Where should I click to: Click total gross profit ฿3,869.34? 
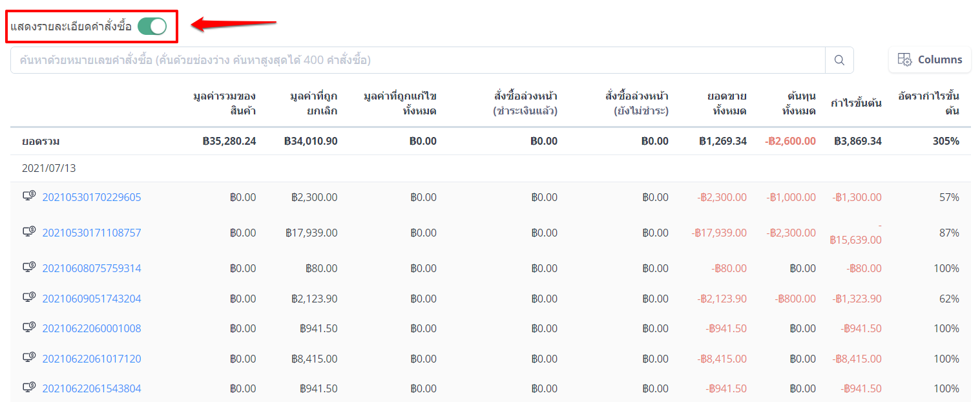click(858, 141)
